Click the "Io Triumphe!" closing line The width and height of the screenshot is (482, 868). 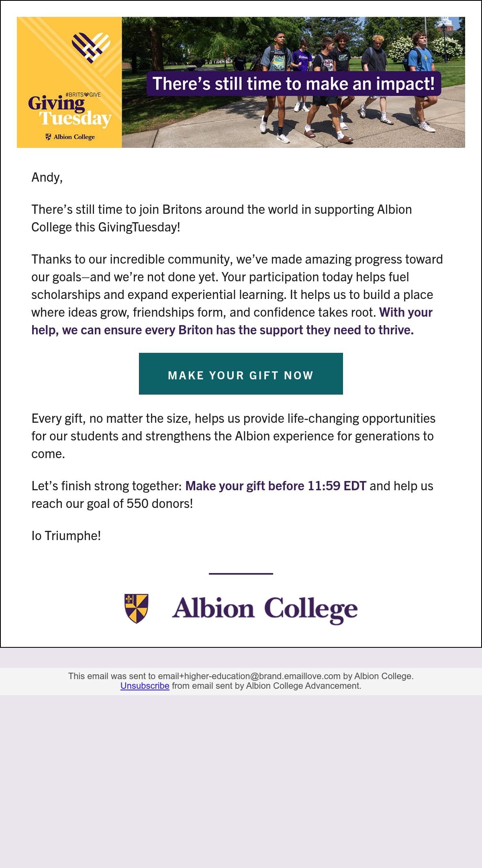coord(66,536)
